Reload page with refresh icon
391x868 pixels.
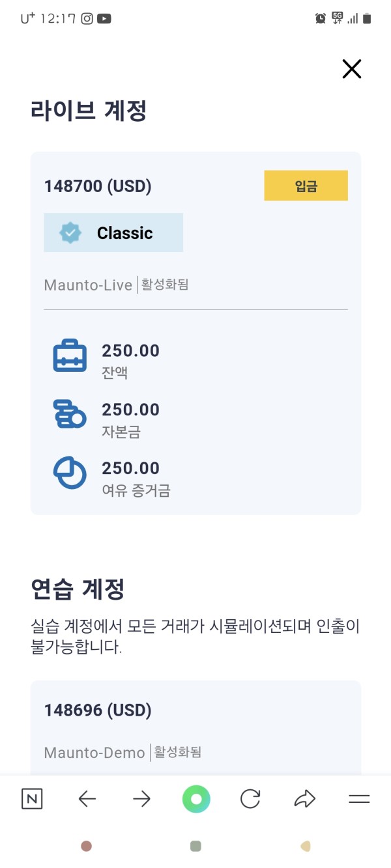click(x=250, y=799)
